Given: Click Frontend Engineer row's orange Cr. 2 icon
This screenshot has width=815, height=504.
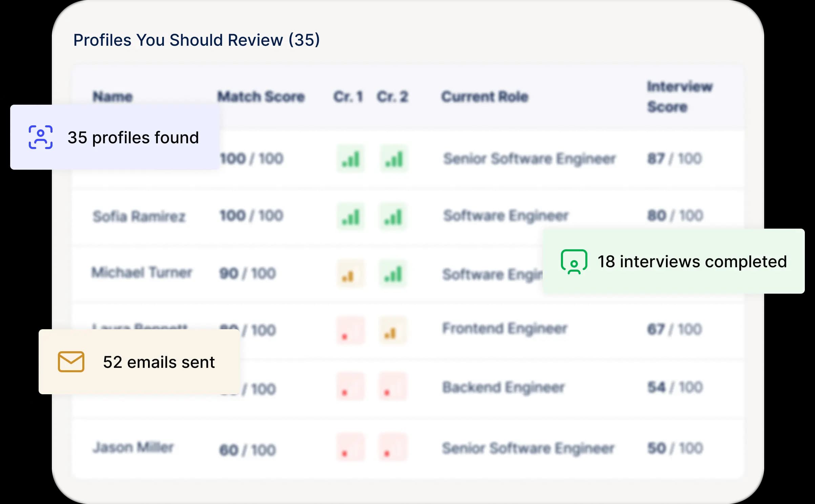Looking at the screenshot, I should (392, 331).
